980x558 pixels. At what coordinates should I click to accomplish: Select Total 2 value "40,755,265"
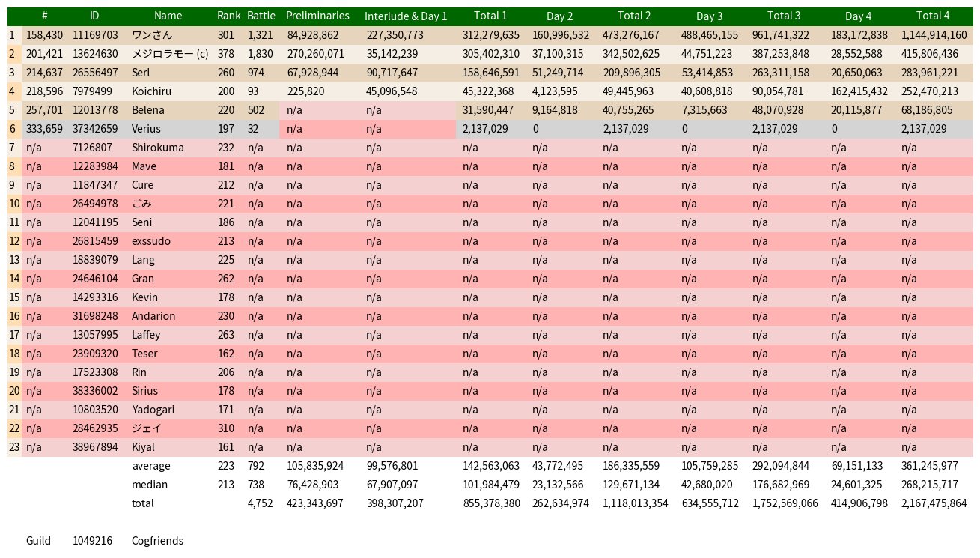point(628,110)
